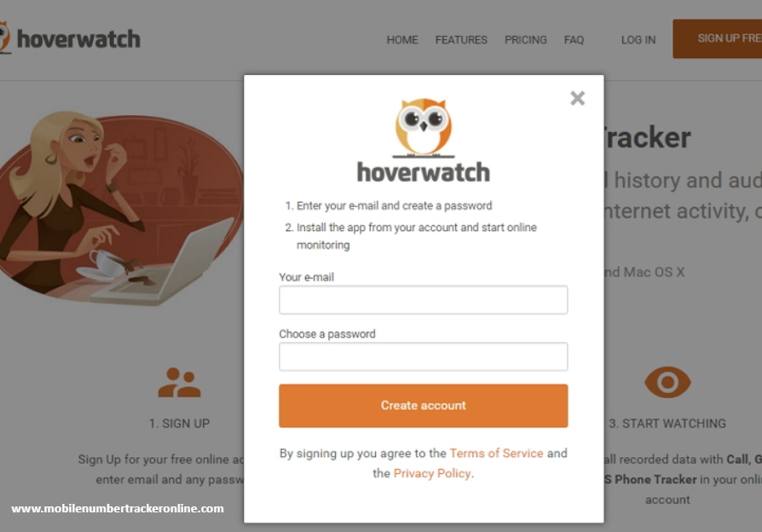This screenshot has width=762, height=532.
Task: Click the 3. START WATCHING heading
Action: 667,424
